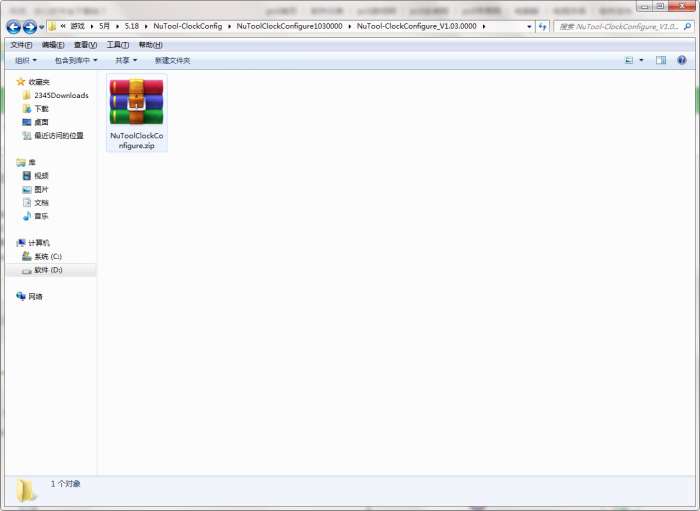The height and width of the screenshot is (511, 700).
Task: Open recent locations dropdown beside Forward arrow
Action: 42,27
